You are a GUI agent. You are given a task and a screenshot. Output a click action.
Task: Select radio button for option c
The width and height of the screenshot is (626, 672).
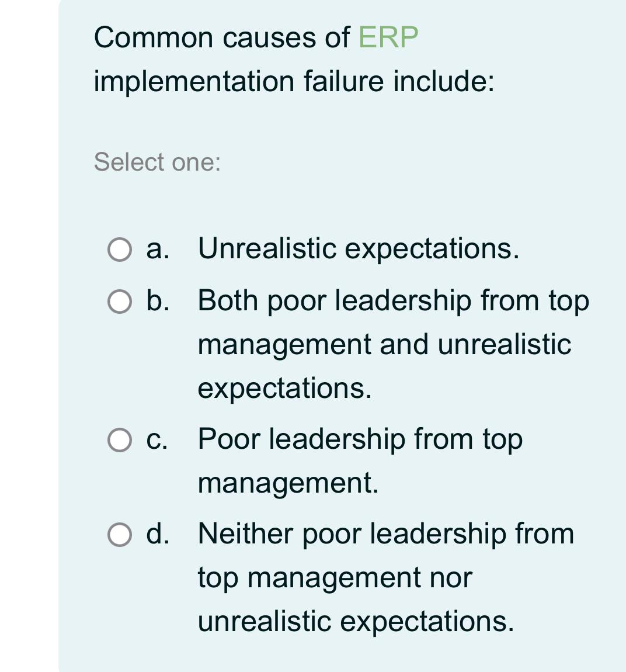coord(119,440)
